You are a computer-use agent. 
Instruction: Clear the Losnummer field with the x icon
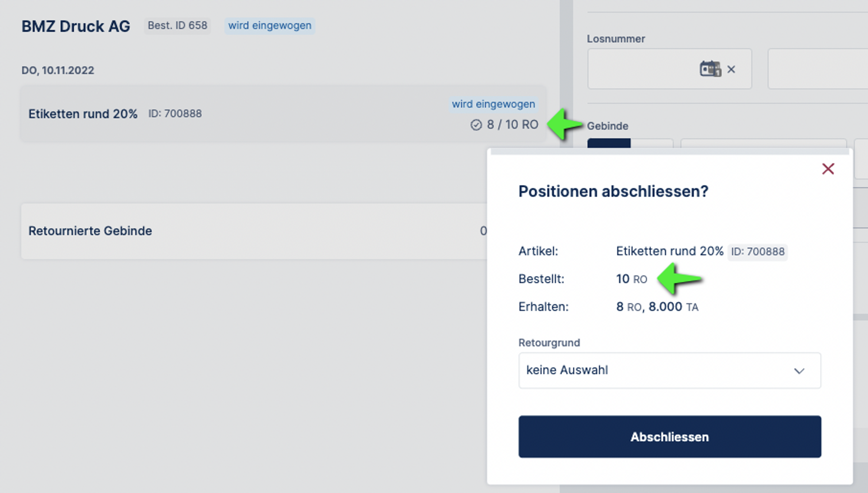pos(731,69)
